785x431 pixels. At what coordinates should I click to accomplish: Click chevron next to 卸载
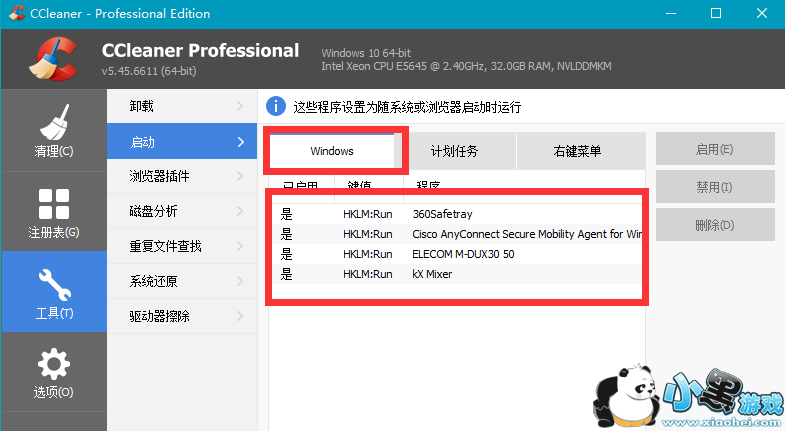(x=240, y=106)
